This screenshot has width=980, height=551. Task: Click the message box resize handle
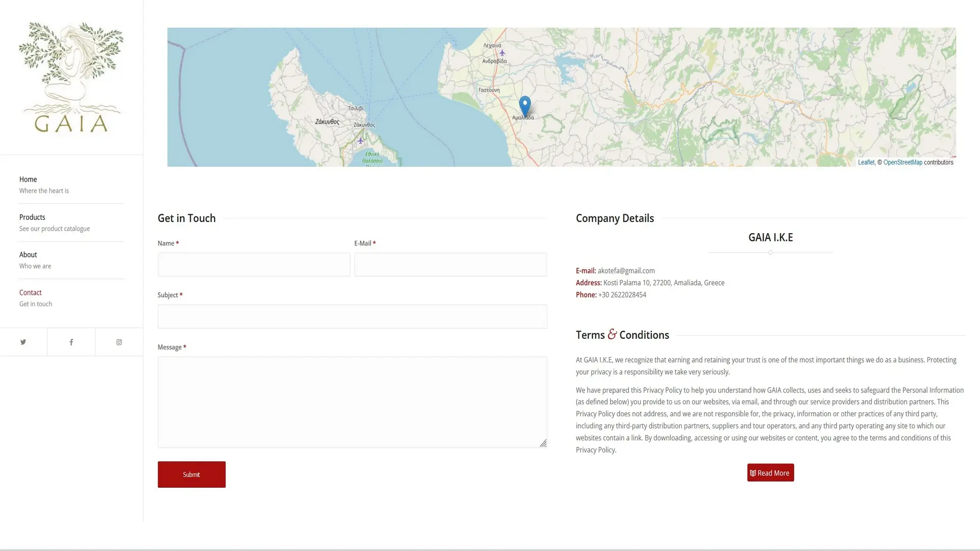tap(543, 443)
